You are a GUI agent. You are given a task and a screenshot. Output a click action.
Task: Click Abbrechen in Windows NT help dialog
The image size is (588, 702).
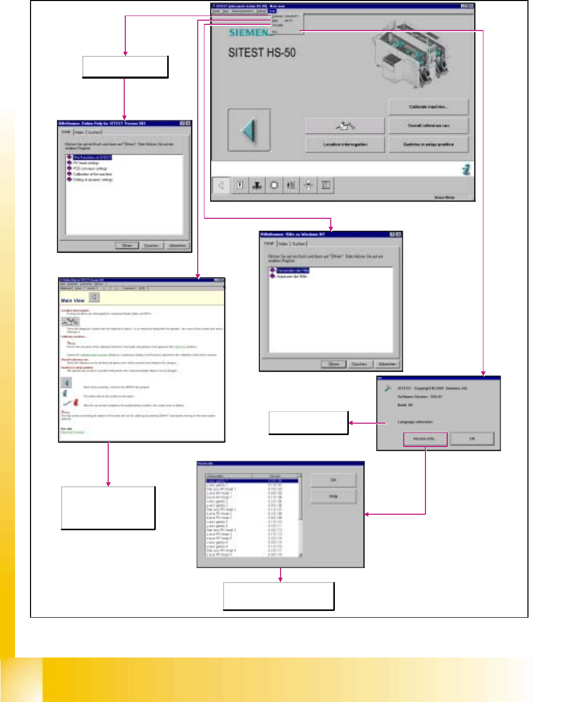point(387,364)
